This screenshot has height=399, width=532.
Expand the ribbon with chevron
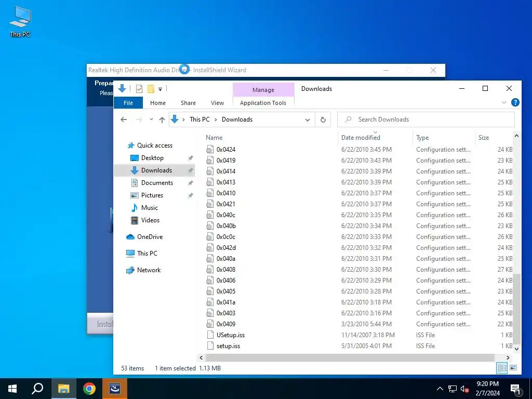click(504, 102)
